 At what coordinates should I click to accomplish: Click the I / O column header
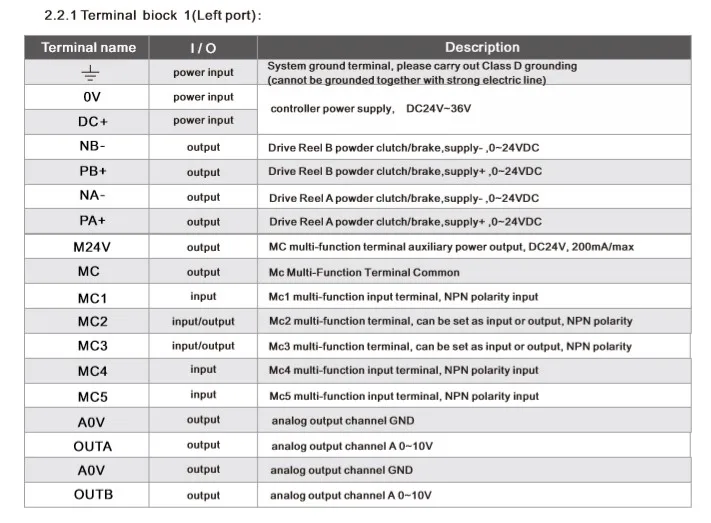203,48
